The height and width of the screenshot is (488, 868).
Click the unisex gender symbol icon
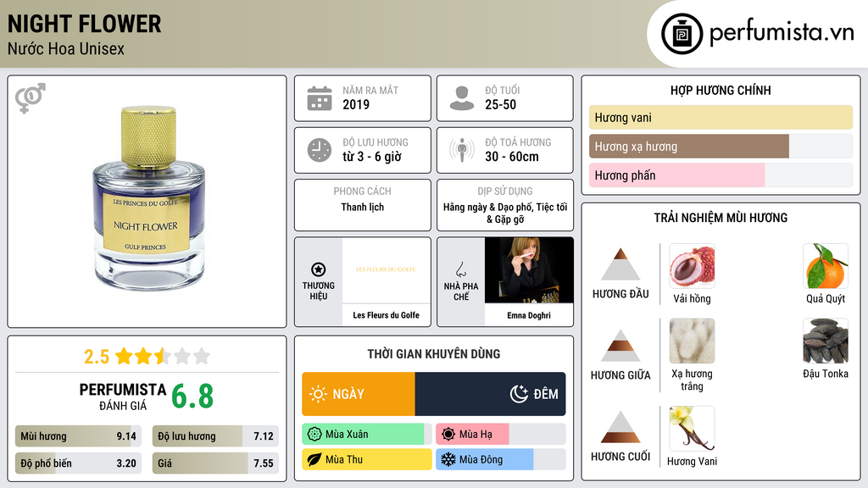tap(31, 98)
